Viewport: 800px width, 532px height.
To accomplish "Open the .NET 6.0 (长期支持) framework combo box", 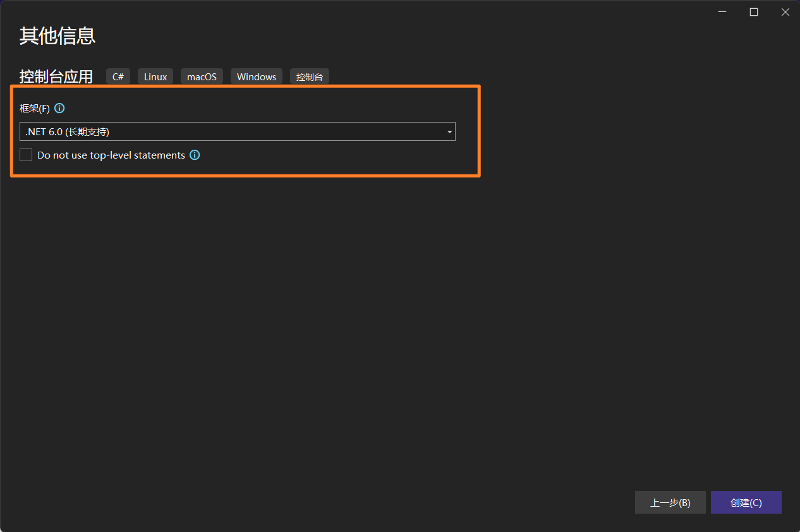I will pos(237,131).
